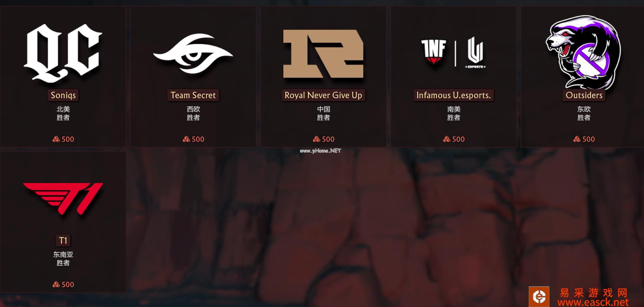The height and width of the screenshot is (307, 644).
Task: Select the Infamous INF shield logo
Action: tap(434, 52)
